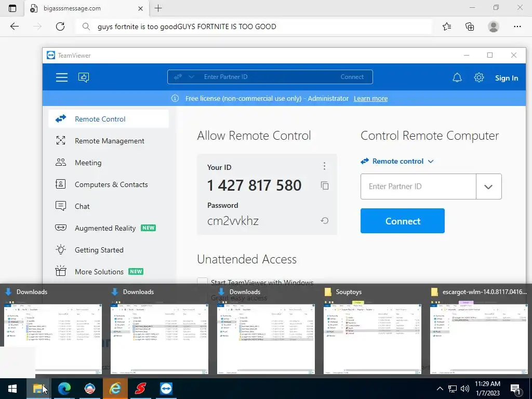Screen dimensions: 532x399
Task: Click the ID number 1 427 817 580
Action: click(x=254, y=185)
